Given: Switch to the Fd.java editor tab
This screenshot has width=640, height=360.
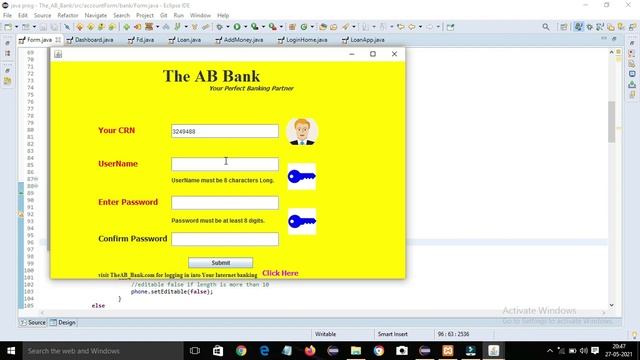Looking at the screenshot, I should tap(141, 40).
